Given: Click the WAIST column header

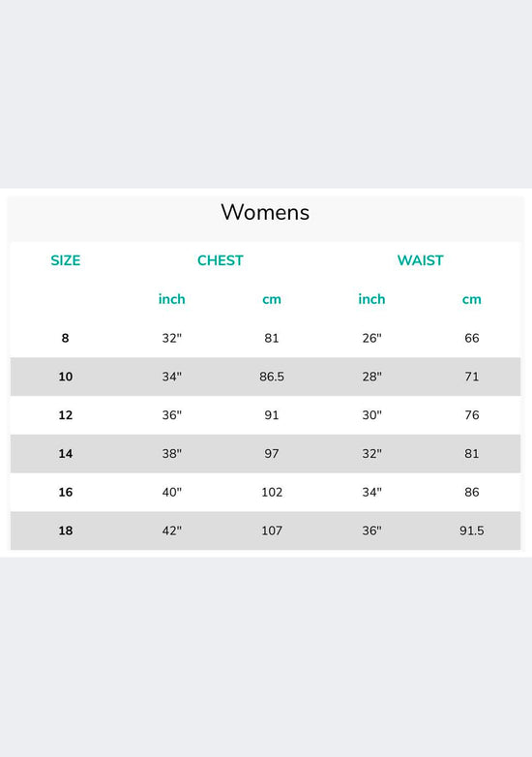Looking at the screenshot, I should pyautogui.click(x=420, y=260).
